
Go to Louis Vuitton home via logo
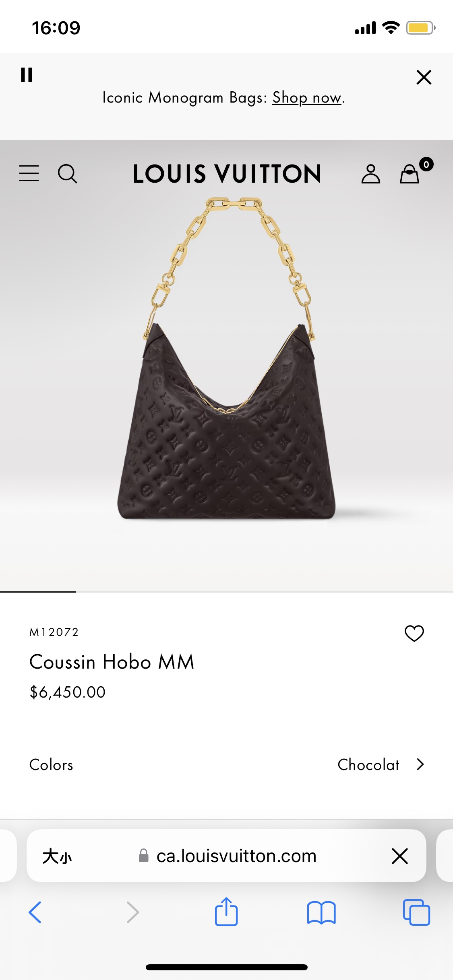[x=227, y=174]
